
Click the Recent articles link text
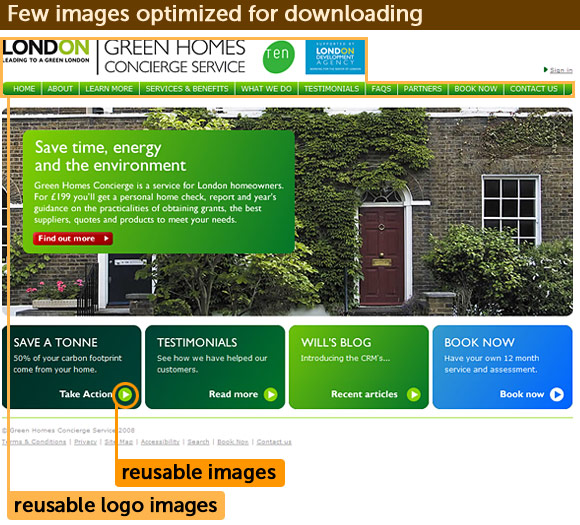pos(364,394)
